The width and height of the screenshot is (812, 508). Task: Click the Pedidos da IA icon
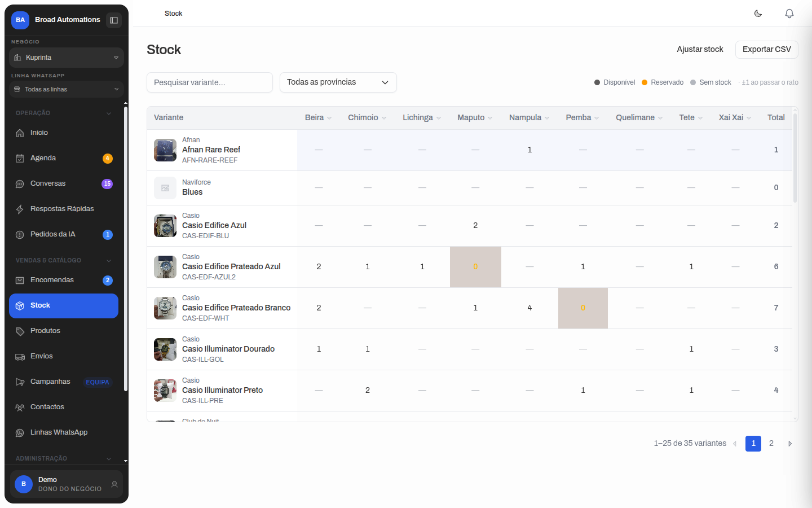point(20,234)
